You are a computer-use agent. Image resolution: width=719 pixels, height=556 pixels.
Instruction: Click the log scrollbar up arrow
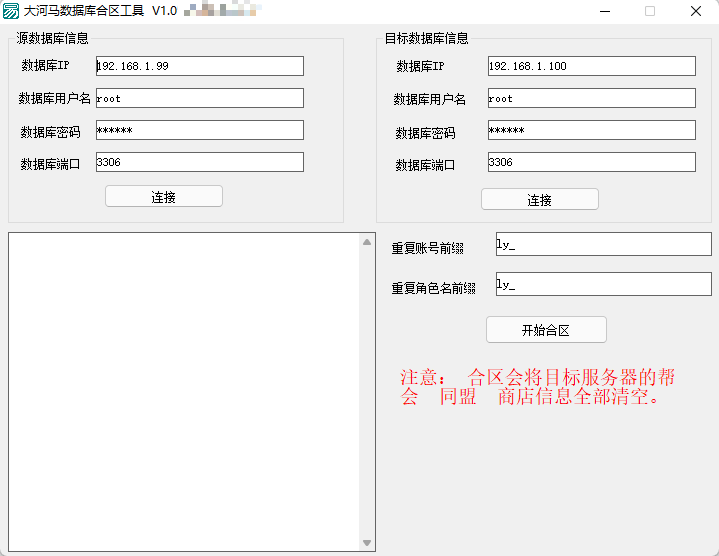tap(367, 241)
